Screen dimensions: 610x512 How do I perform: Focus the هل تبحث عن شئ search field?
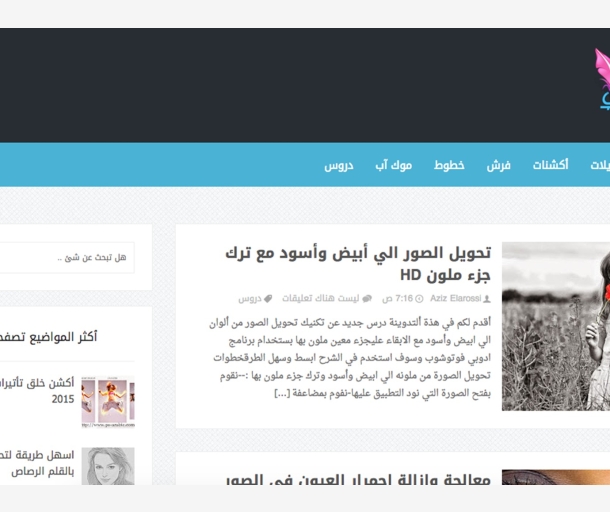(66, 257)
